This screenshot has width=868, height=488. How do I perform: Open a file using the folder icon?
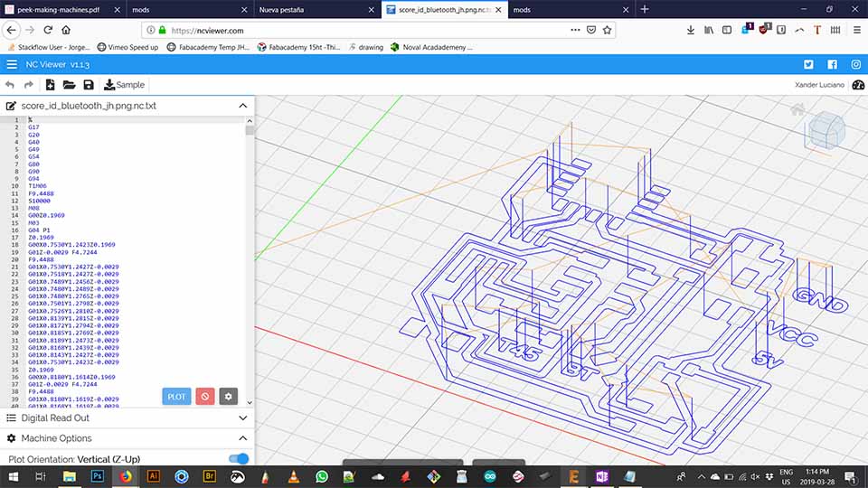tap(70, 85)
